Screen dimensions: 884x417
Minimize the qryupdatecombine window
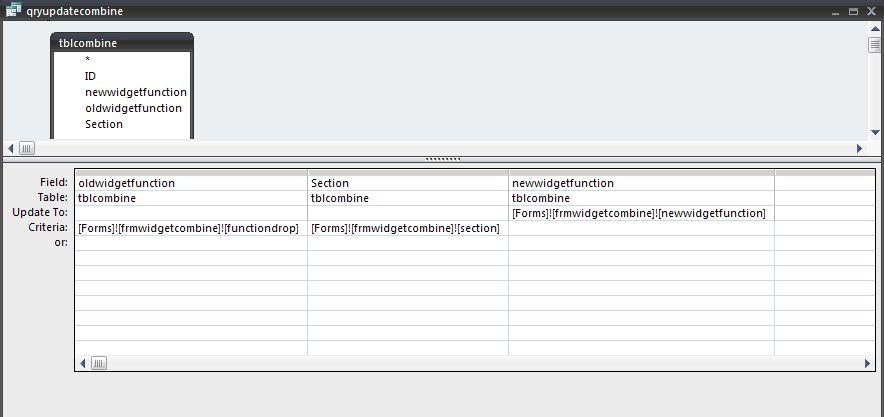[836, 11]
